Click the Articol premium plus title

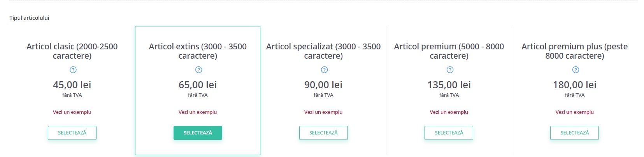(x=575, y=51)
